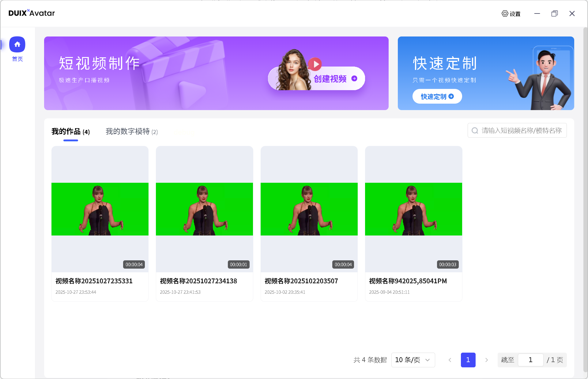Open the settings gear icon
Image resolution: width=588 pixels, height=379 pixels.
point(505,13)
